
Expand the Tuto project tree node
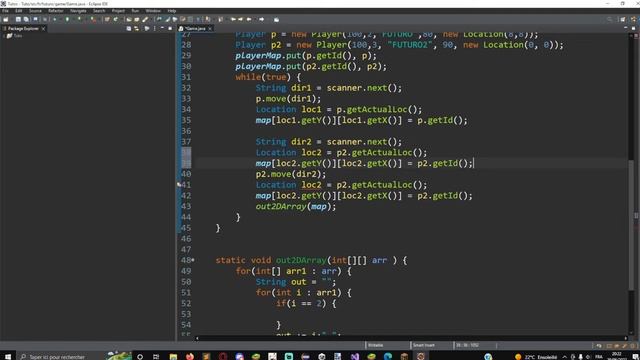pyautogui.click(x=4, y=36)
